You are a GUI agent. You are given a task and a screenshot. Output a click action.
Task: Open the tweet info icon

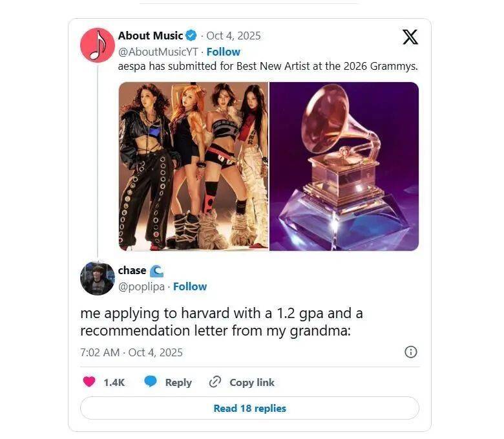(x=410, y=352)
